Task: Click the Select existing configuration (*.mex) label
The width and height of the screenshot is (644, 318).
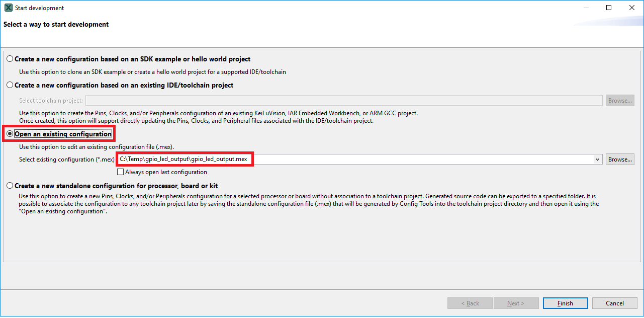Action: [x=67, y=160]
